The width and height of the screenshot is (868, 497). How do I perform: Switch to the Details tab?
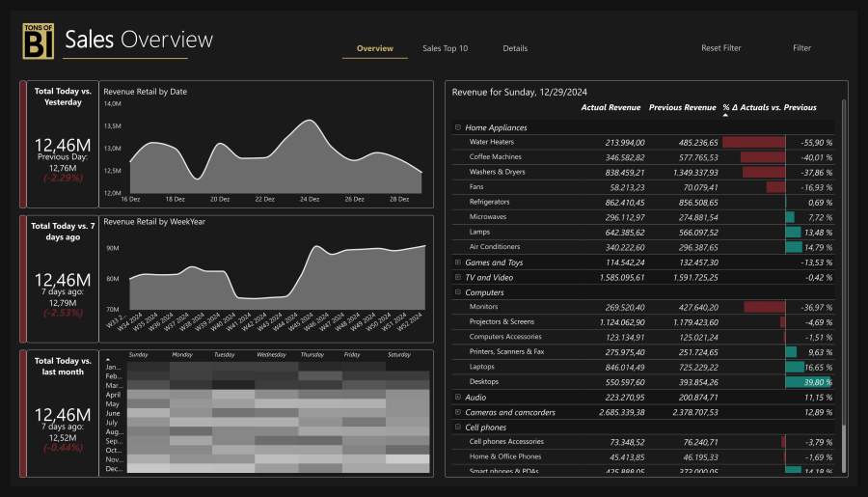(x=515, y=48)
